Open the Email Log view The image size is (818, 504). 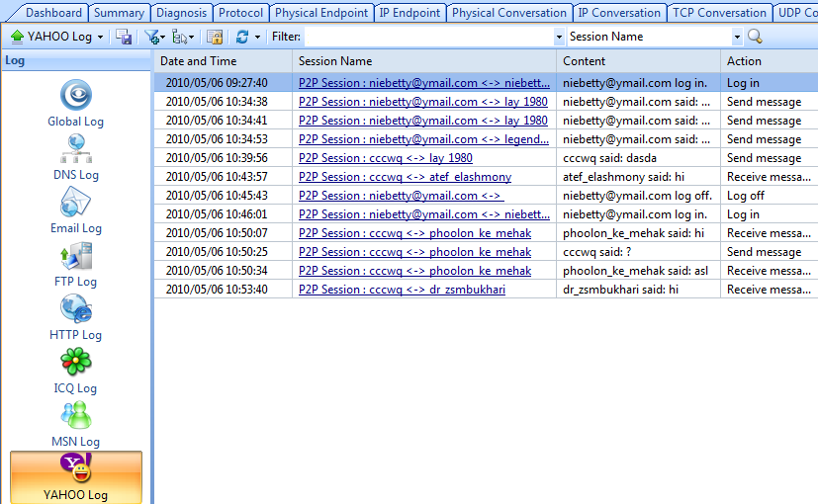tap(75, 210)
